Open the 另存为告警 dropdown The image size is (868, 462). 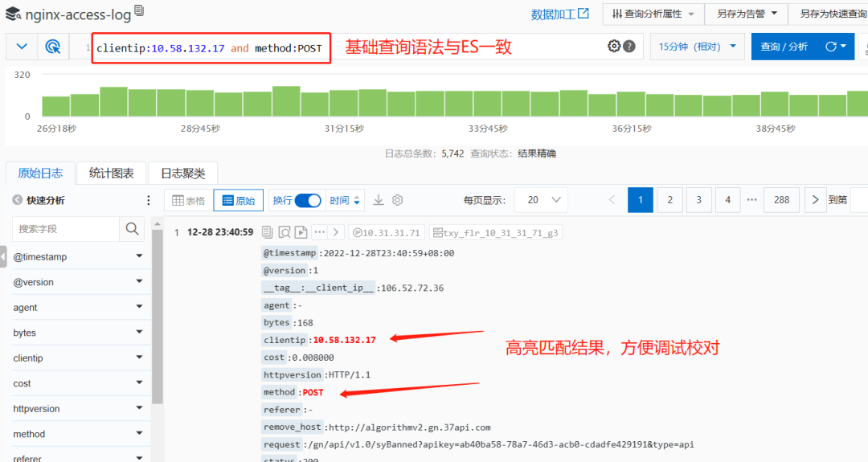click(746, 14)
